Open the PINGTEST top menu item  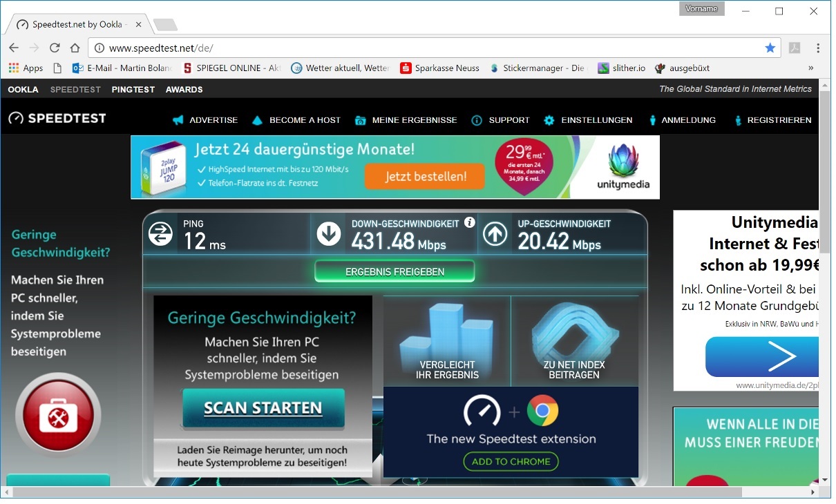[133, 89]
